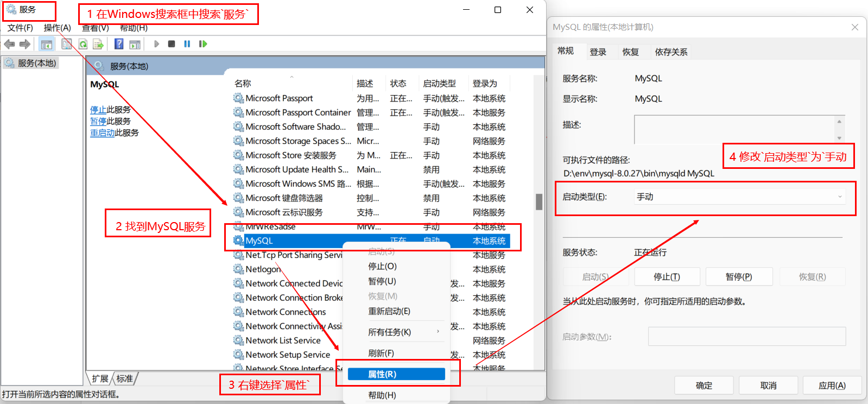Choose 停止(O) in context menu
The width and height of the screenshot is (868, 404).
click(x=382, y=266)
